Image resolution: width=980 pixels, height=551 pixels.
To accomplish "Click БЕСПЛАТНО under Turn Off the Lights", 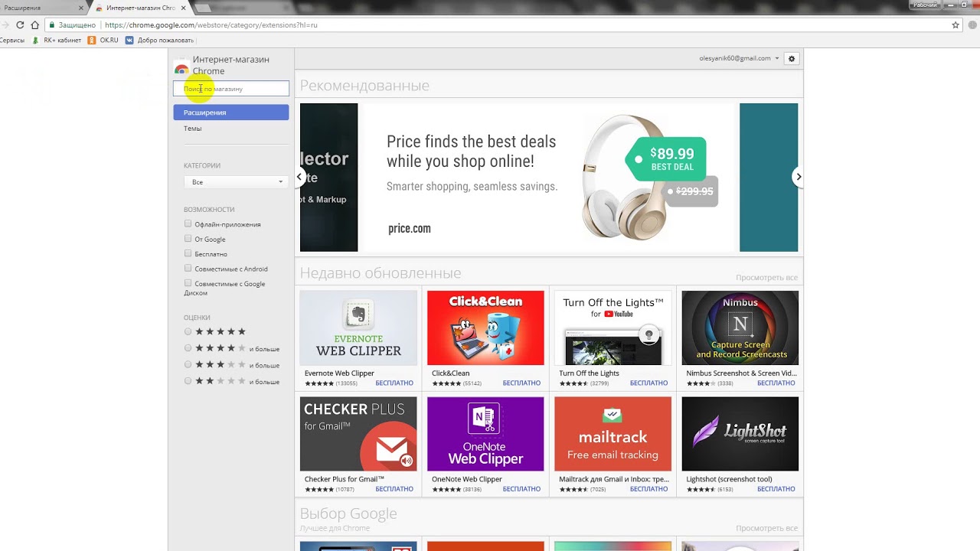I will coord(648,383).
